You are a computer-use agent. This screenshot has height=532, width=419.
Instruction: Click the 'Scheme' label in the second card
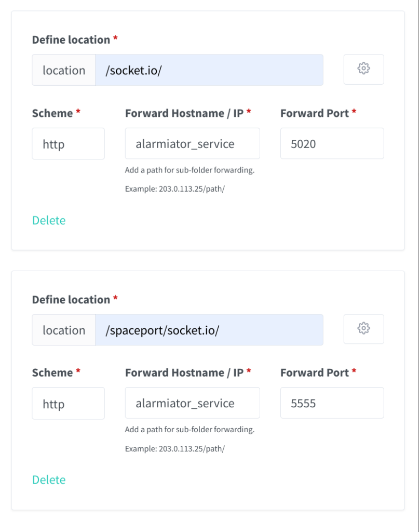pyautogui.click(x=52, y=373)
